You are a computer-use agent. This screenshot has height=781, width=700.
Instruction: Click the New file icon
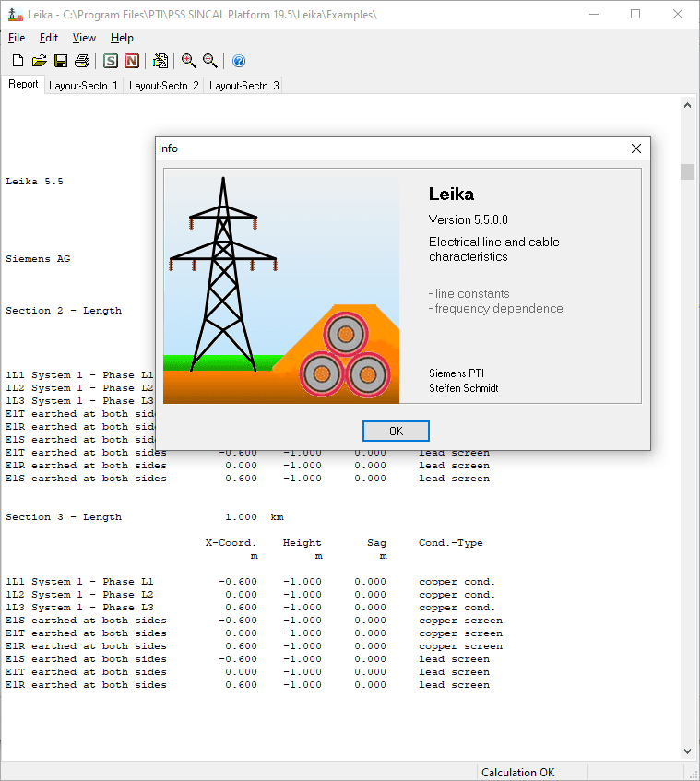click(18, 61)
